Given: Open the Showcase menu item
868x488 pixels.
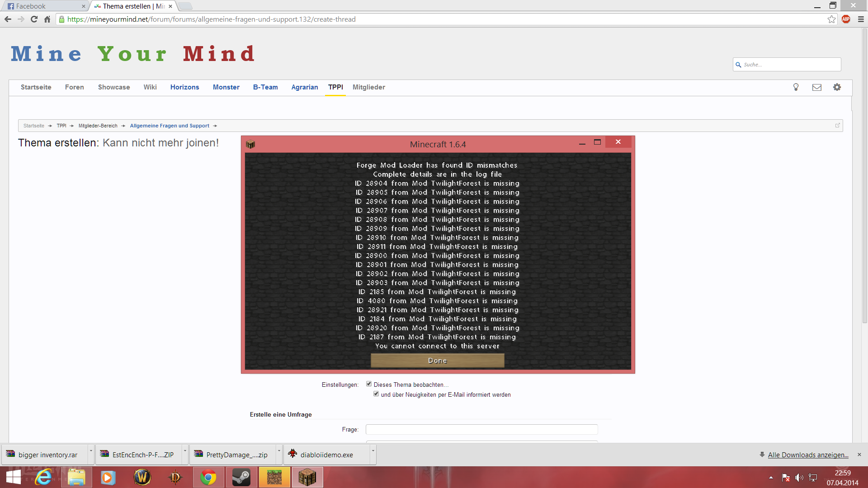Looking at the screenshot, I should (x=114, y=87).
